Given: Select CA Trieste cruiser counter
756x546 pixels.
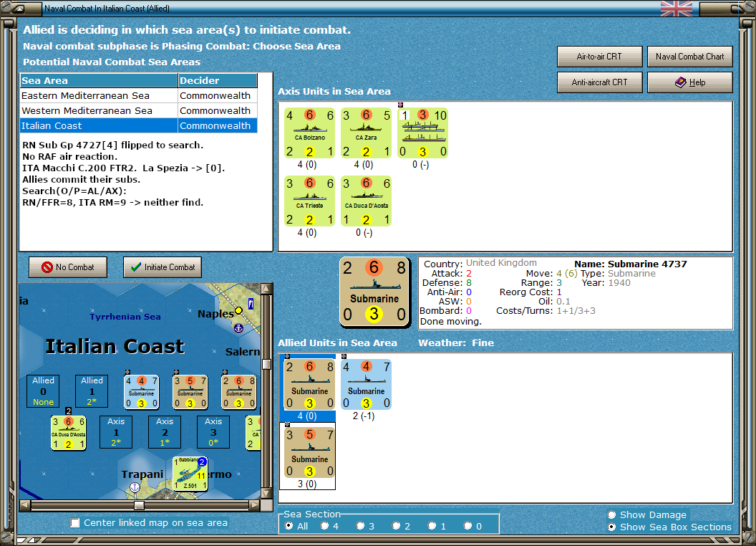Looking at the screenshot, I should click(x=309, y=201).
